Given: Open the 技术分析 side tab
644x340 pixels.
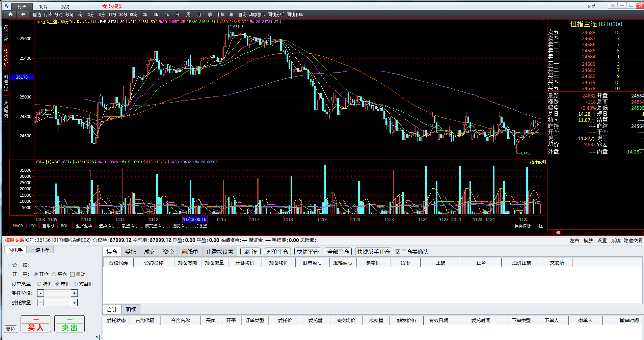Looking at the screenshot, I should click(6, 58).
